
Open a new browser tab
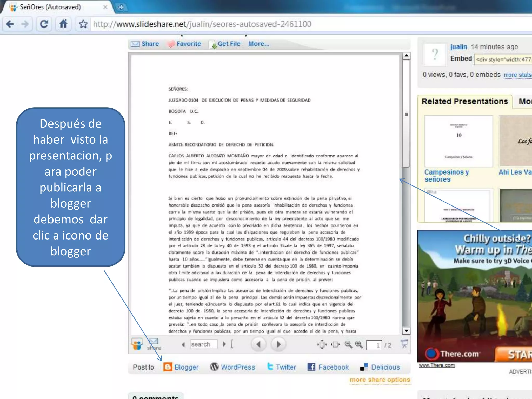(121, 7)
